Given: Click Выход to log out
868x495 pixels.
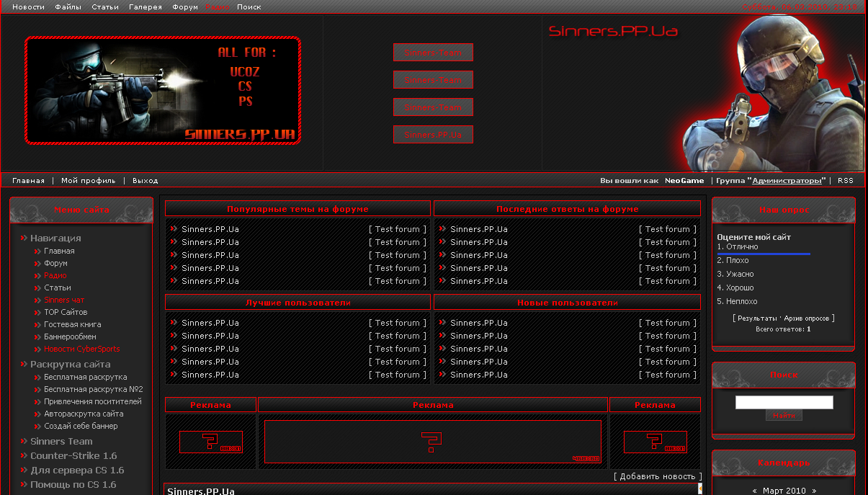Looking at the screenshot, I should coord(146,181).
